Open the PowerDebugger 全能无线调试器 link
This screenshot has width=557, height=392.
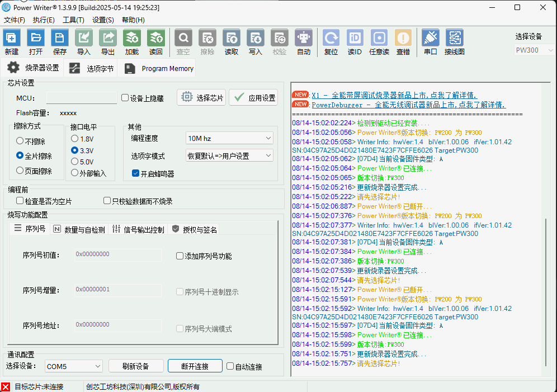[x=408, y=105]
